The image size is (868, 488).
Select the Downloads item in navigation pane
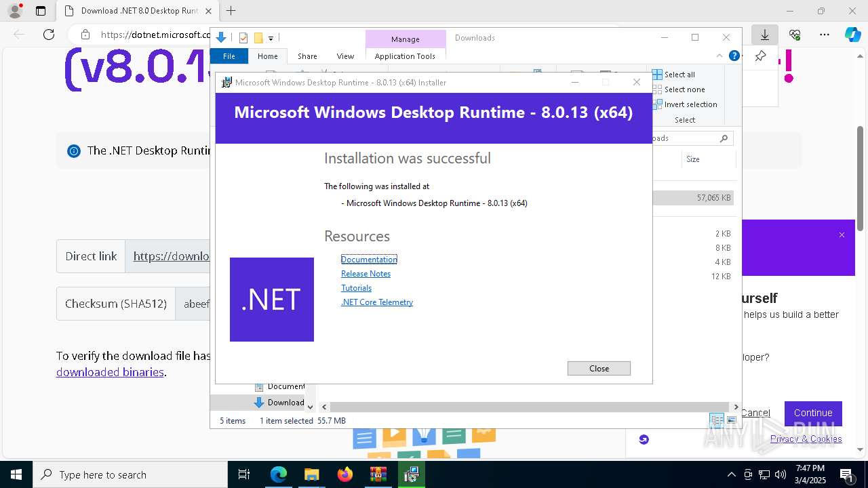(x=279, y=402)
